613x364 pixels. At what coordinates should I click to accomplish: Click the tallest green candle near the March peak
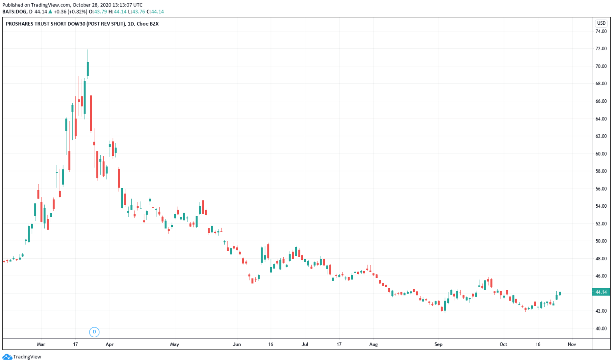tap(88, 68)
